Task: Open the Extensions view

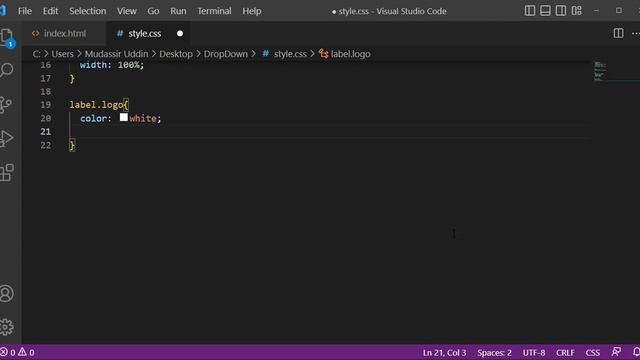Action: (x=7, y=173)
